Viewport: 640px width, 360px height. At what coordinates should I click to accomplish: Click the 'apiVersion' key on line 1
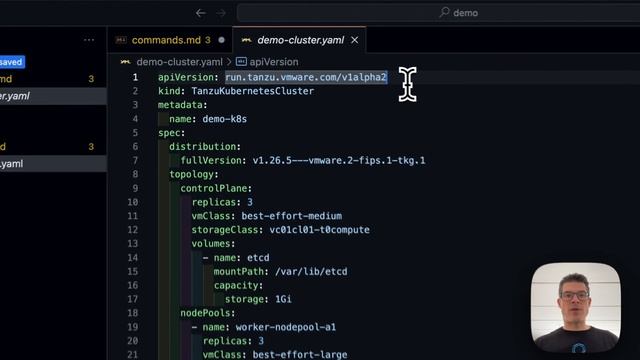[x=186, y=77]
